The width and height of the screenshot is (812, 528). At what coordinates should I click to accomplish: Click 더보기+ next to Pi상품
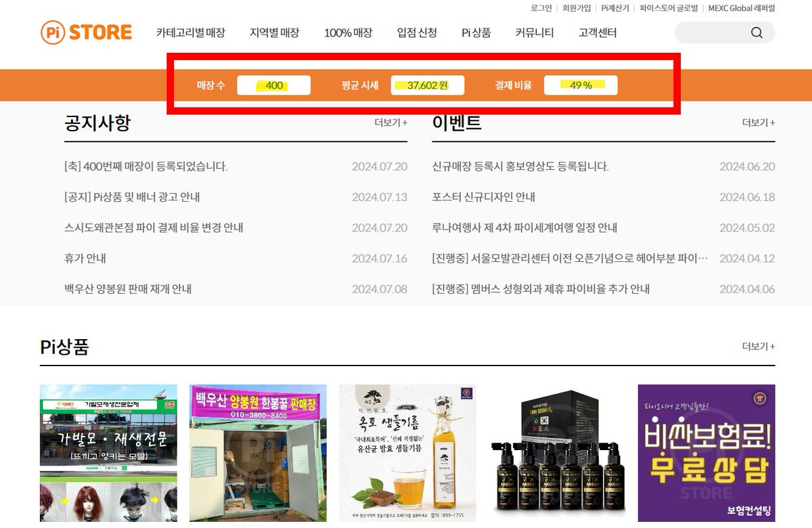coord(759,346)
